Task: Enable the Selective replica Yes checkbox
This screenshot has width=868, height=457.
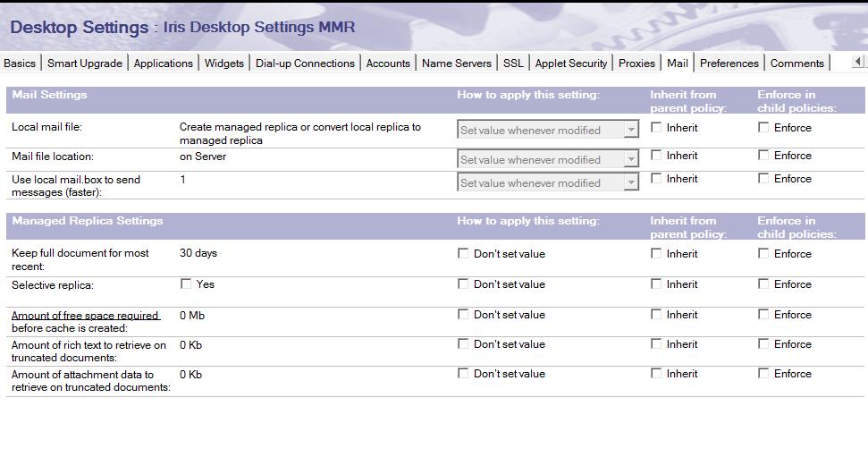Action: pos(186,284)
